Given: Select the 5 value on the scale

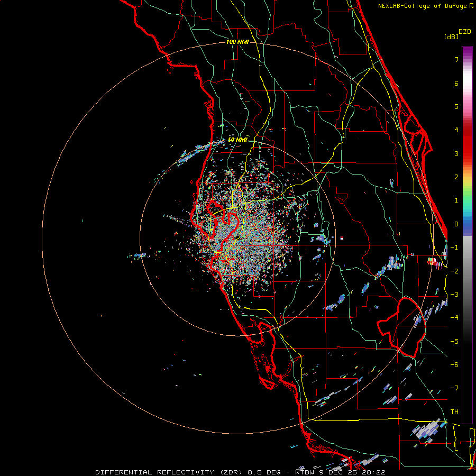Looking at the screenshot, I should 456,106.
